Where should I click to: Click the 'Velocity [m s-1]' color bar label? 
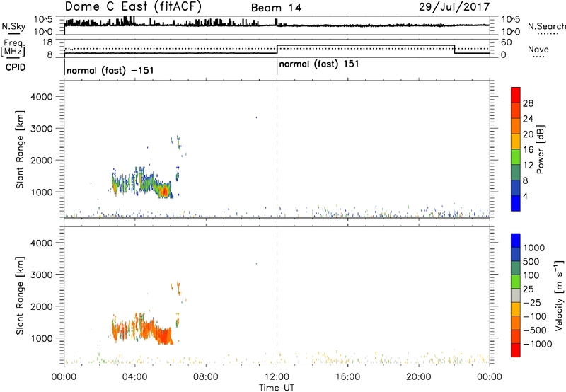559,295
